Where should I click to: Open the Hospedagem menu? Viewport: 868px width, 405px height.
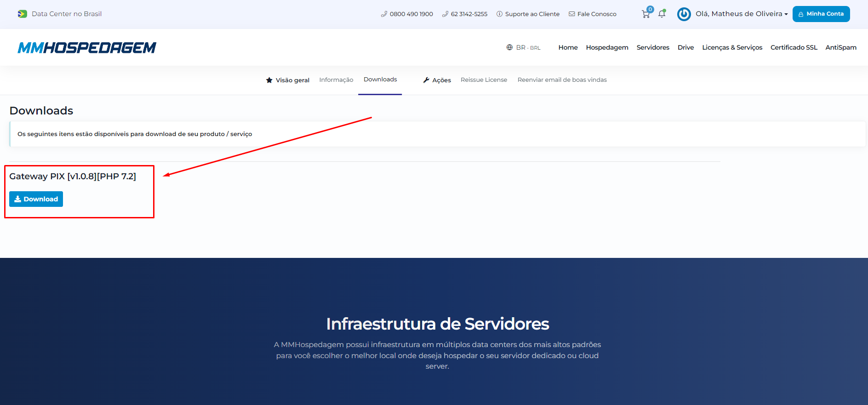607,47
